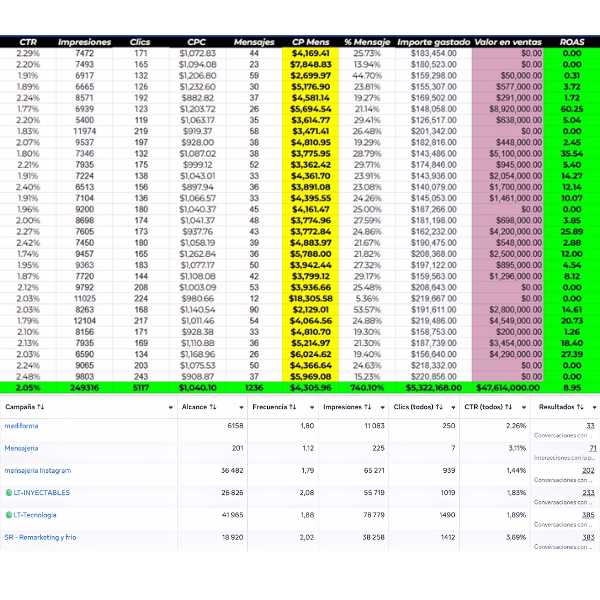Image resolution: width=600 pixels, height=600 pixels.
Task: Click the underlined result value 202
Action: tap(588, 469)
